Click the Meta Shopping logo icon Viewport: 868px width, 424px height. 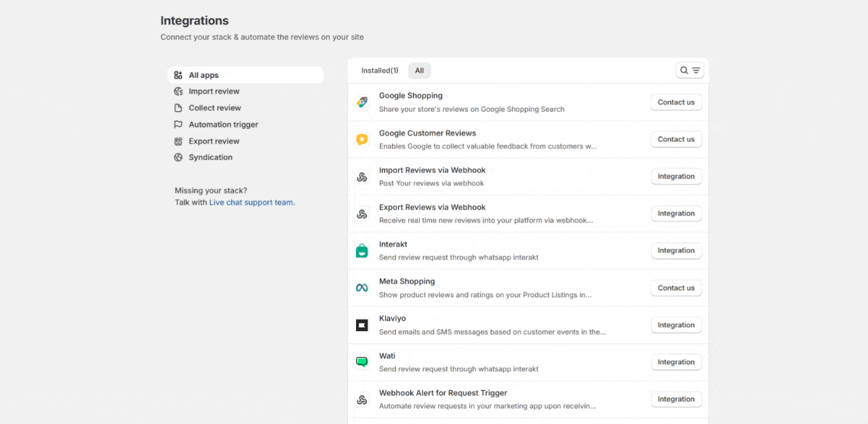point(362,288)
